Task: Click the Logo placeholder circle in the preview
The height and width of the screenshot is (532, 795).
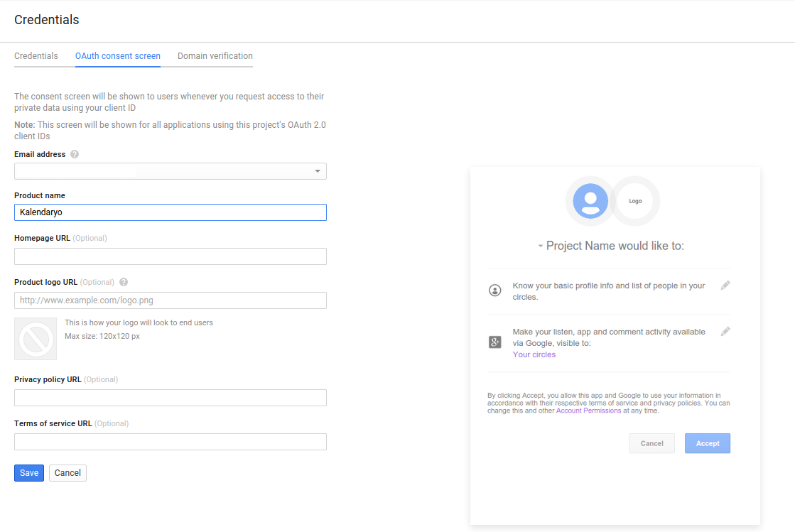Action: [635, 201]
